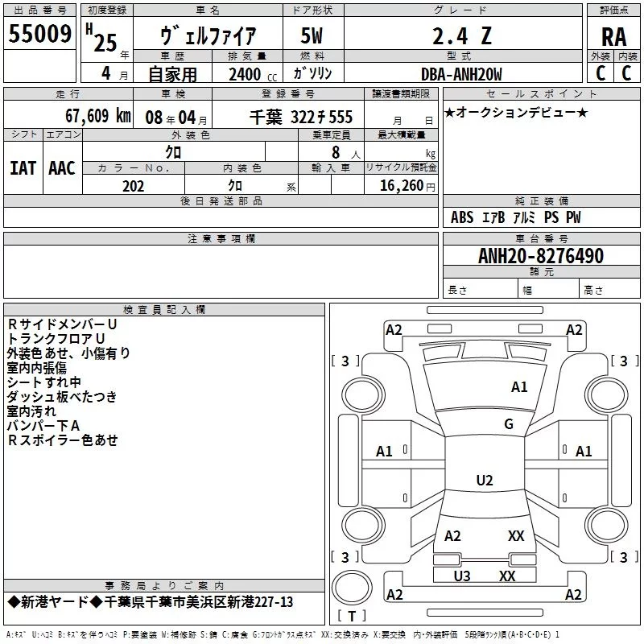Viewport: 644px width, 644px height.
Task: Click the note Rスポイラー色あせ
Action: (x=63, y=440)
